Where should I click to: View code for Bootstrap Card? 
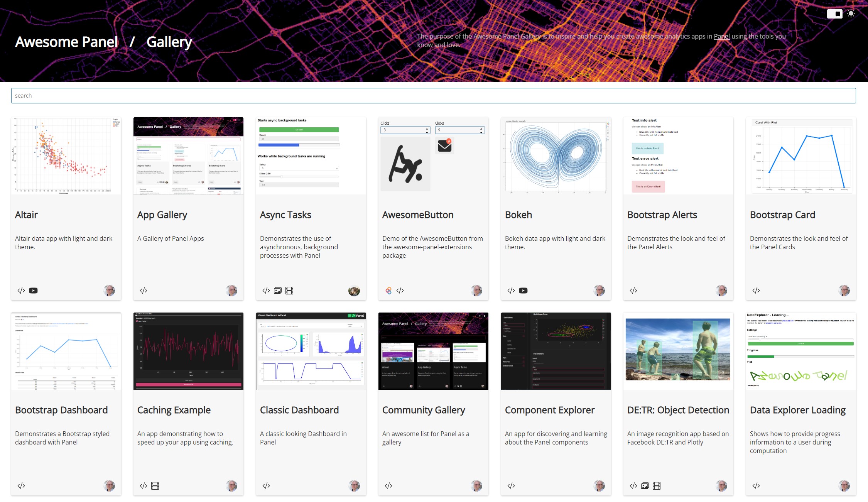tap(756, 291)
